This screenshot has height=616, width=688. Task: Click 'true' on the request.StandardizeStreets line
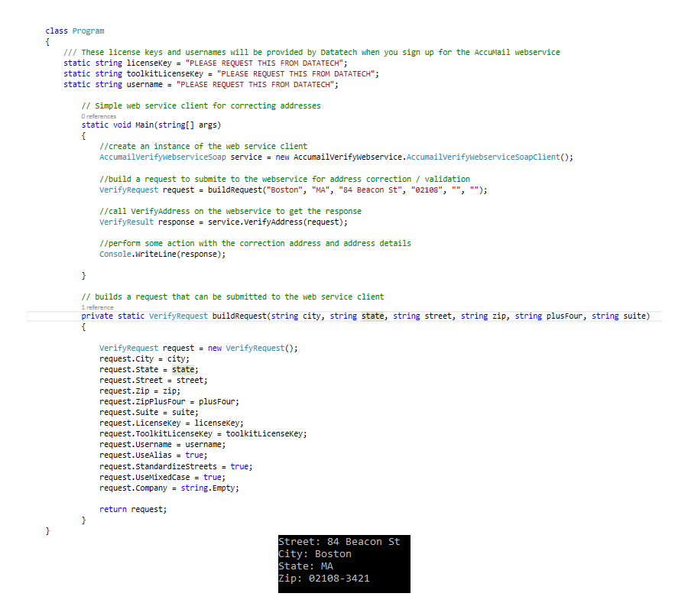click(x=239, y=466)
